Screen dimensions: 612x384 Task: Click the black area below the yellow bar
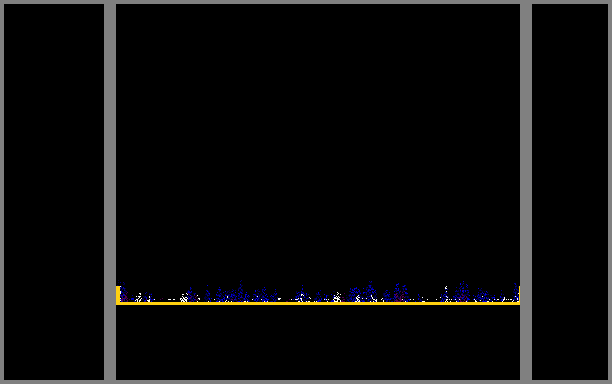[x=318, y=342]
